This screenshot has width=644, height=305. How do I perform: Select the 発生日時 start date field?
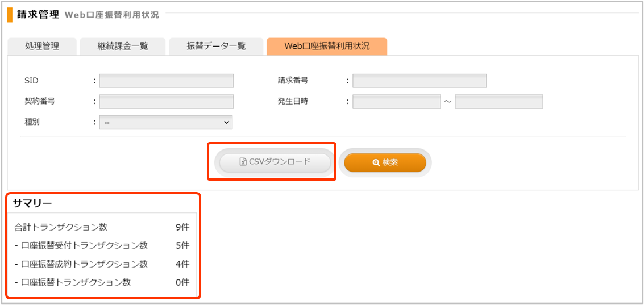point(396,102)
